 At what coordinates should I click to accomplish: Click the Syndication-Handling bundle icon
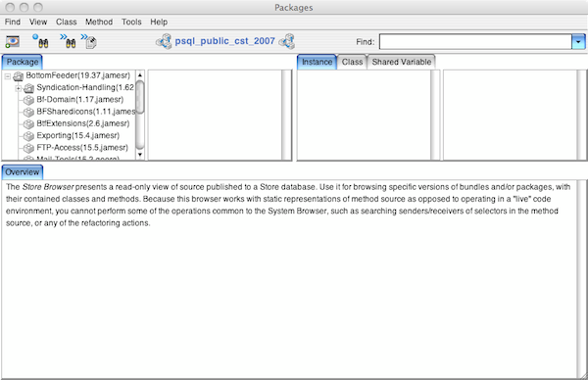(28, 88)
